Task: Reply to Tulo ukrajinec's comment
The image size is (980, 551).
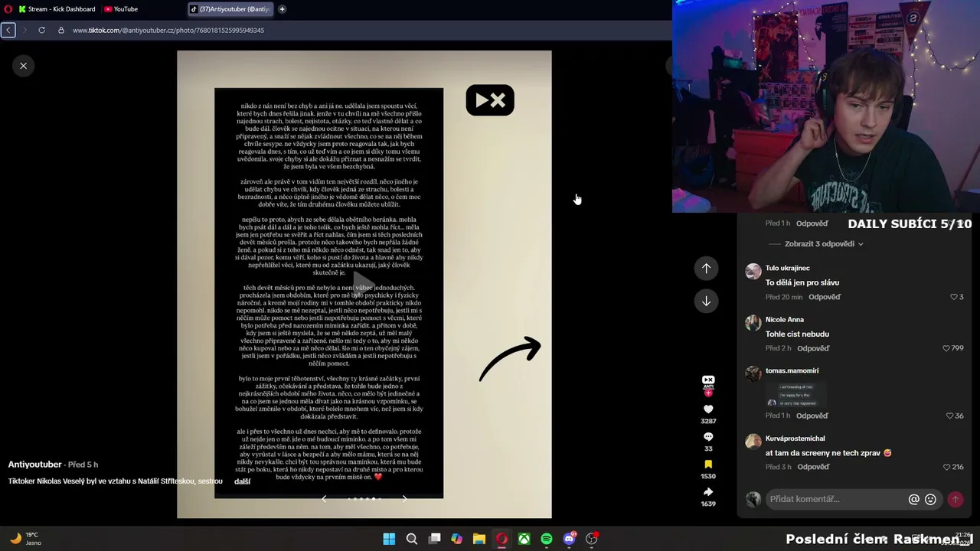Action: (825, 297)
